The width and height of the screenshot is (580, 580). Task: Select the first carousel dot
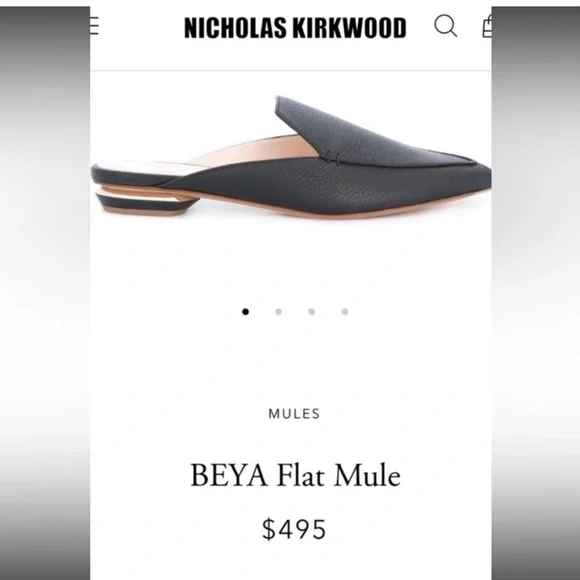click(245, 312)
